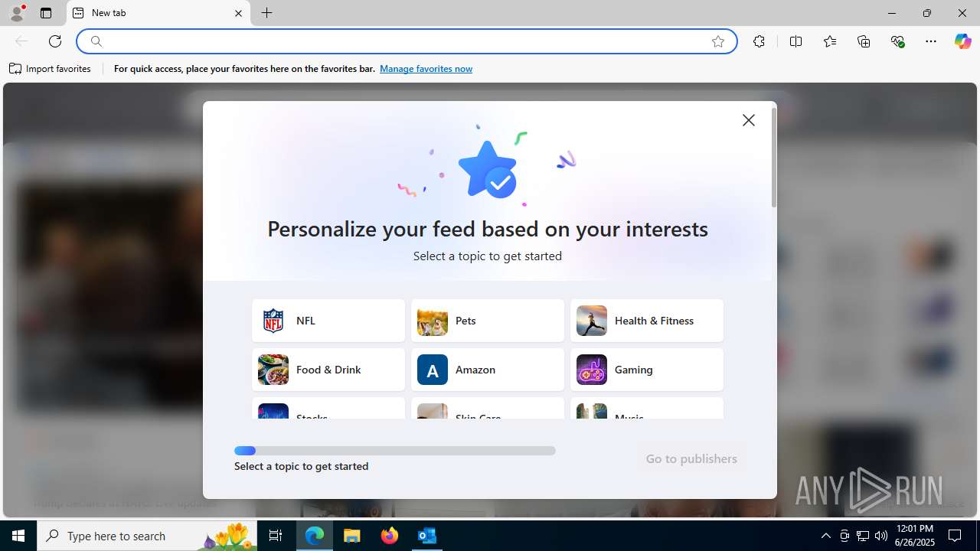Image resolution: width=980 pixels, height=551 pixels.
Task: Click Go to publishers button
Action: [x=691, y=458]
